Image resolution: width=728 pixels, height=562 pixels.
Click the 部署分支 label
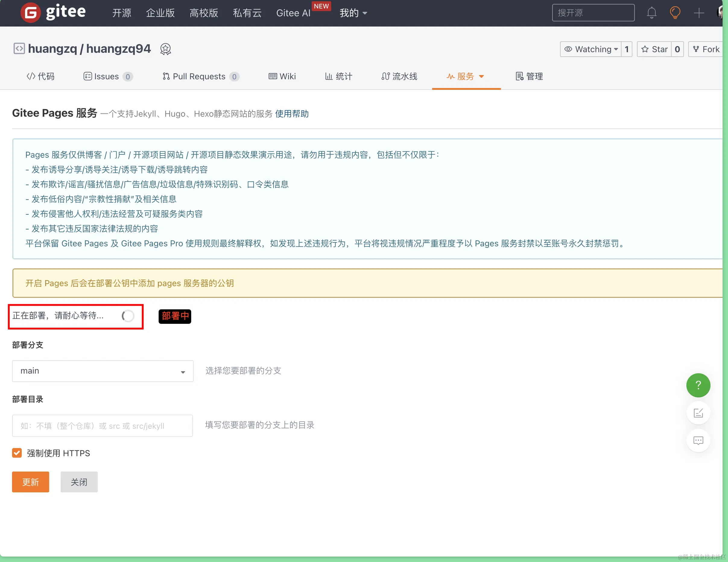tap(28, 345)
